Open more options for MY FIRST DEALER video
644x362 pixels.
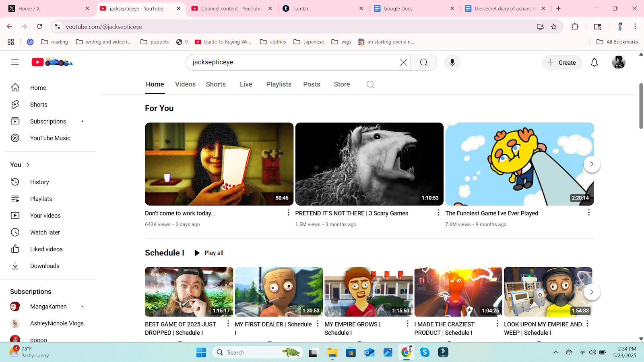[318, 323]
